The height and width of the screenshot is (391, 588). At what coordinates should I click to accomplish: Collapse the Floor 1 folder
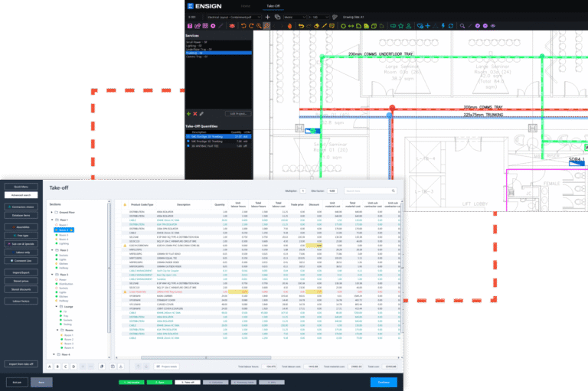pos(52,220)
